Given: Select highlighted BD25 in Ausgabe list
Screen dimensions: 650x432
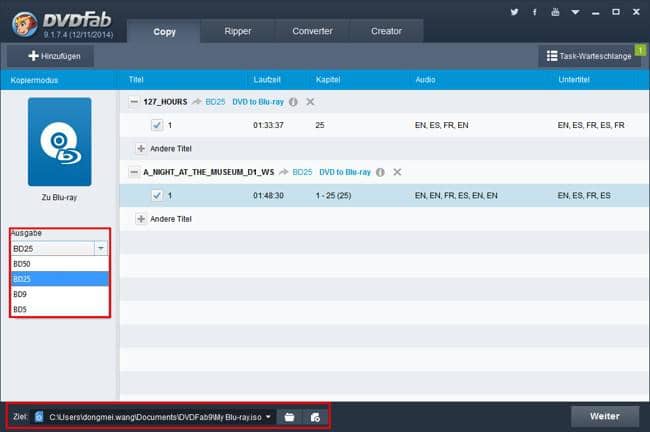Looking at the screenshot, I should pyautogui.click(x=59, y=279).
